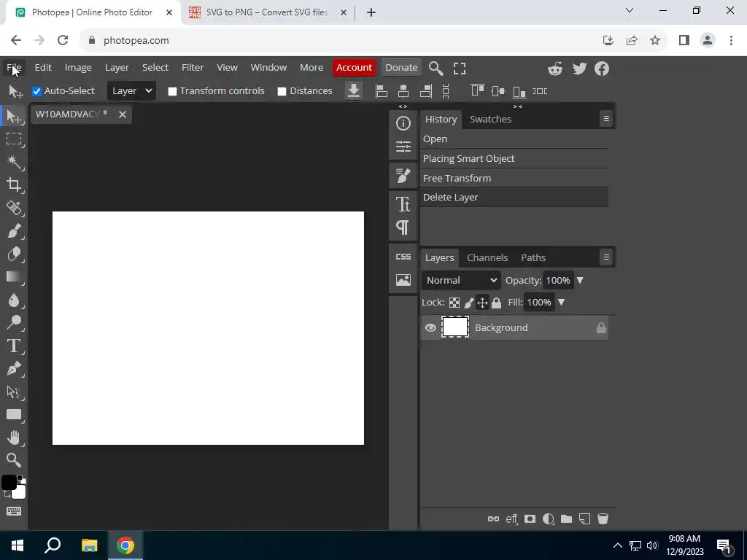The height and width of the screenshot is (560, 747).
Task: Add layer mask icon
Action: coord(530,519)
